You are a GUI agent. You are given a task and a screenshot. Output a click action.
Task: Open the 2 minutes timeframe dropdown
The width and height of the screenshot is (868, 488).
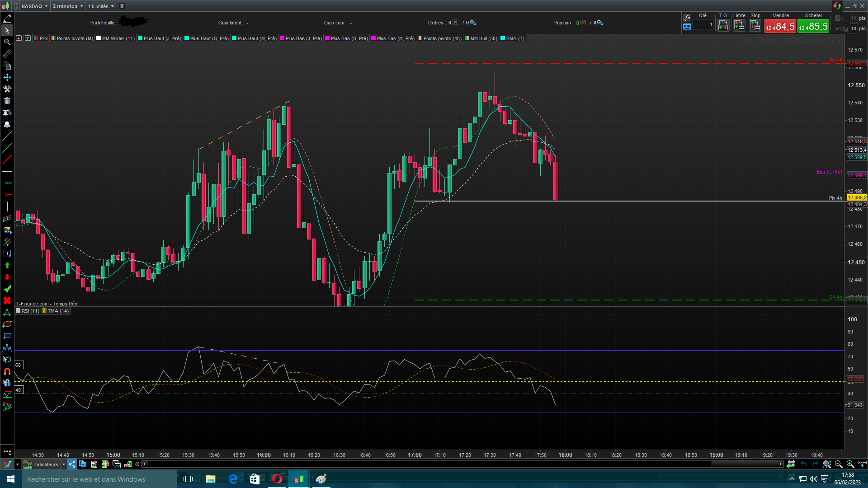pyautogui.click(x=68, y=6)
